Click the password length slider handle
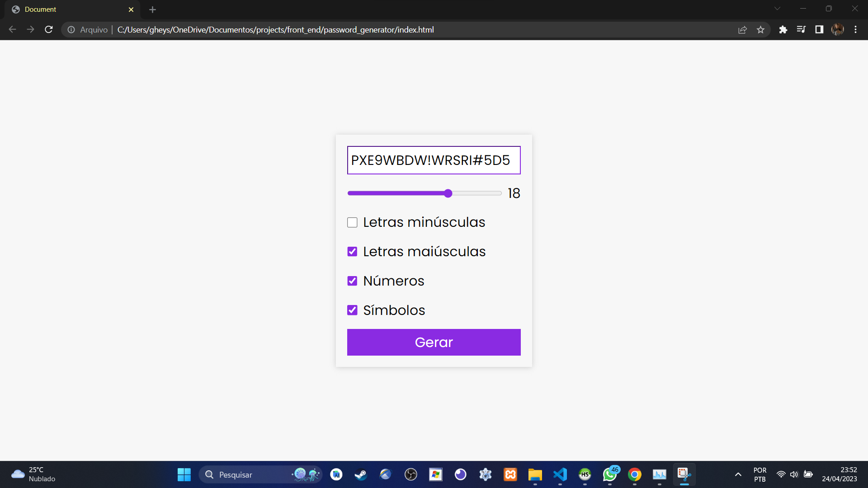 click(448, 193)
